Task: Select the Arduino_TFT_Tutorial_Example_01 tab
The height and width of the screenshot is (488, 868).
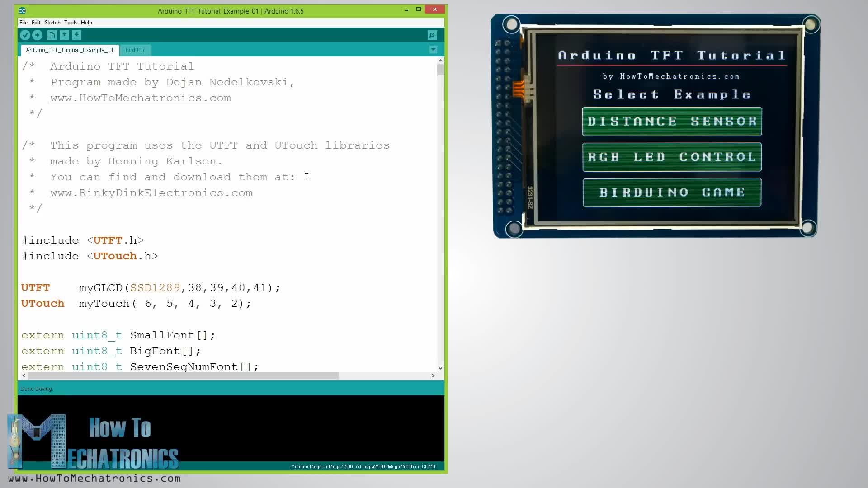Action: click(70, 50)
